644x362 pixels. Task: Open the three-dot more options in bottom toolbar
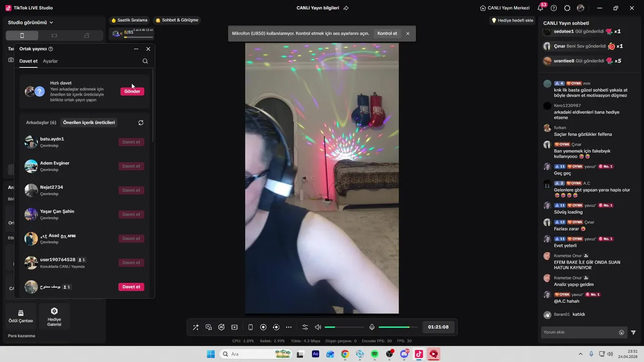289,327
